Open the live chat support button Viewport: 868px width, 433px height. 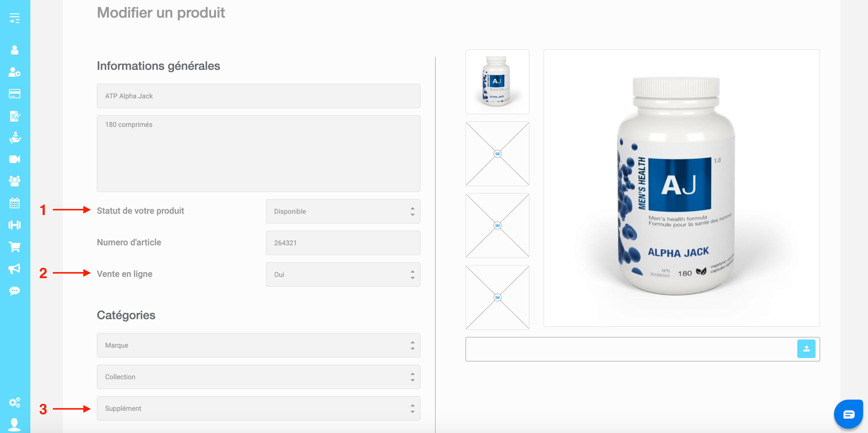tap(848, 414)
